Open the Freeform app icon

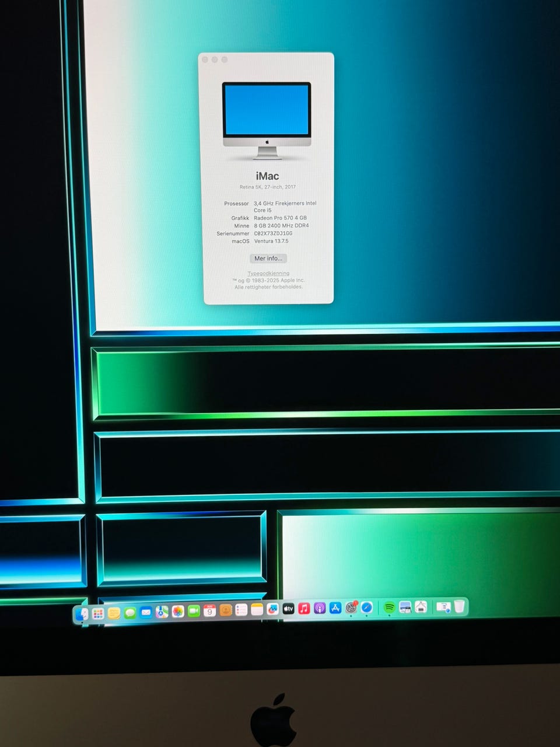tap(272, 609)
